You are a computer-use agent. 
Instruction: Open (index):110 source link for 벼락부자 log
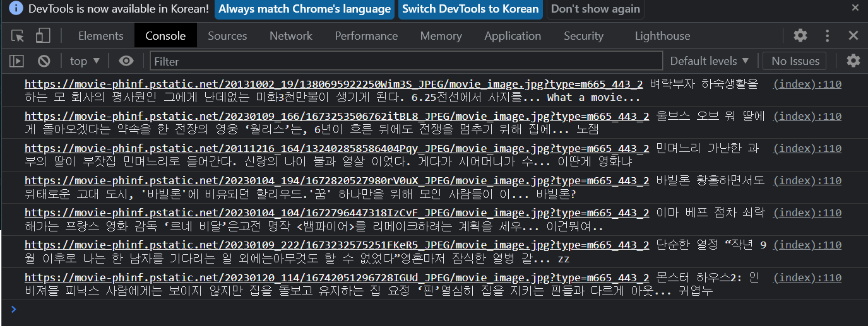[x=807, y=84]
